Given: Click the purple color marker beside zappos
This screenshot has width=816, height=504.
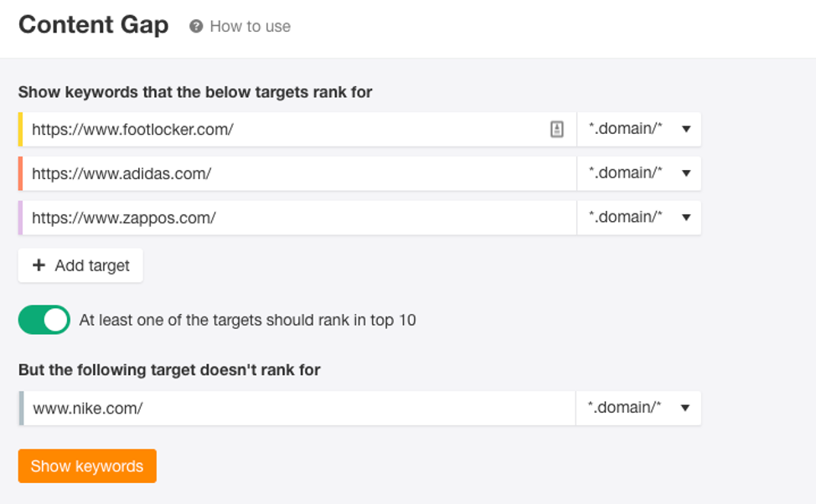Looking at the screenshot, I should [x=20, y=218].
